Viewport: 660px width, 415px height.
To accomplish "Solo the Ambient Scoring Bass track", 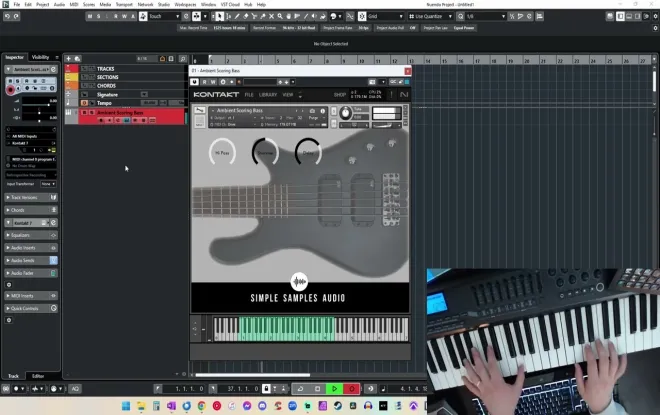I will coord(91,113).
